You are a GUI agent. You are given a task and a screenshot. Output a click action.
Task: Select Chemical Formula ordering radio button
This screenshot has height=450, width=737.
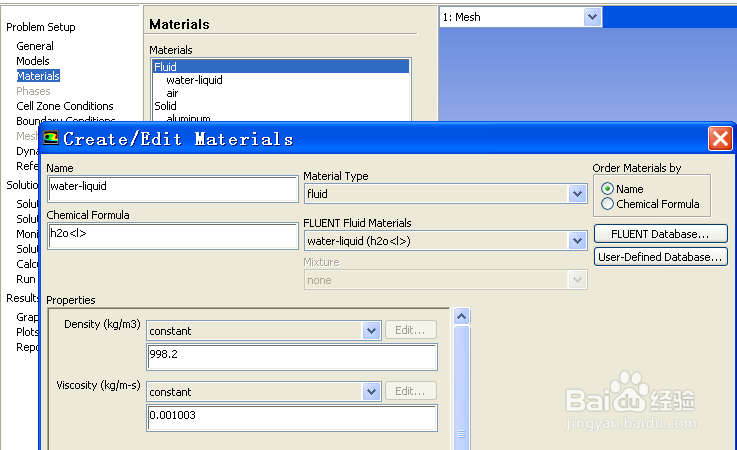pyautogui.click(x=608, y=204)
